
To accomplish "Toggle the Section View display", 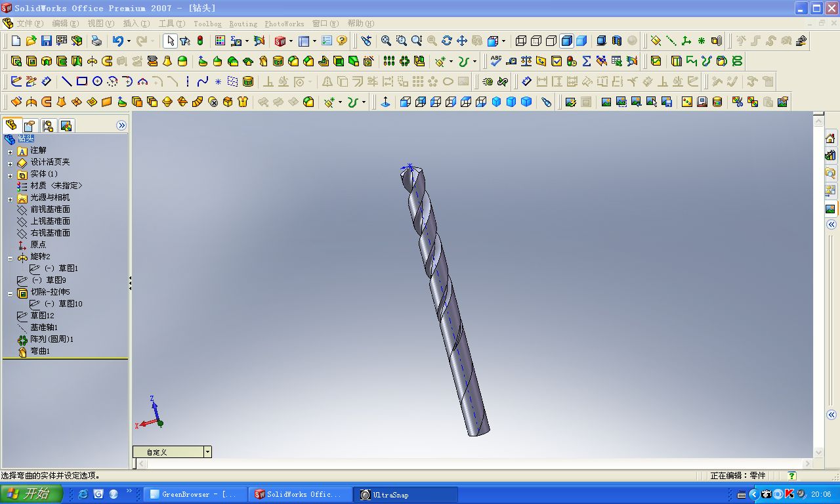I will point(617,41).
